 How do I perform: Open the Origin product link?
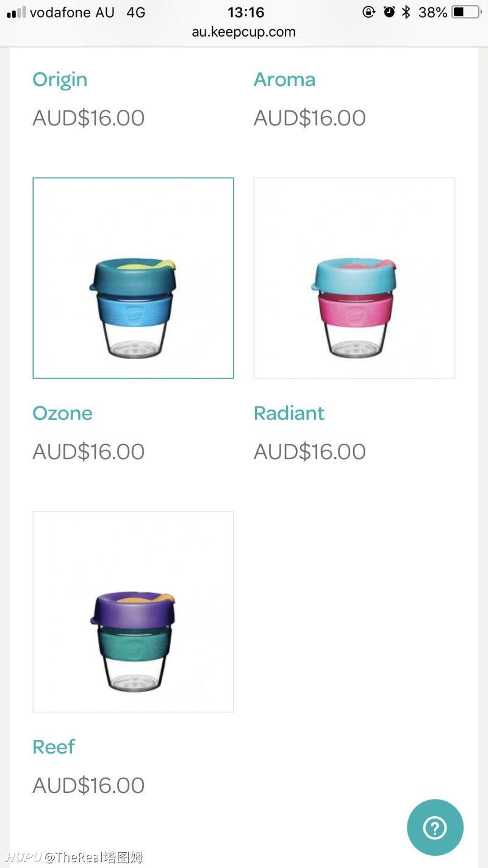point(60,79)
